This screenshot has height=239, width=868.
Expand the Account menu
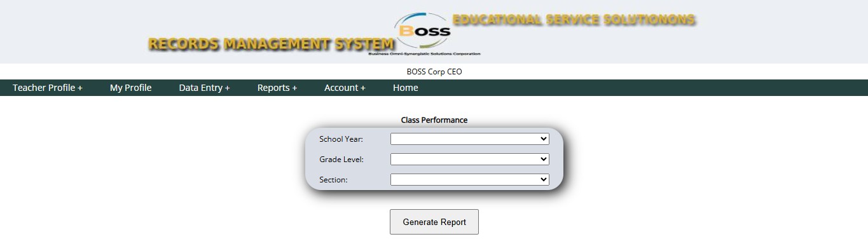tap(345, 88)
